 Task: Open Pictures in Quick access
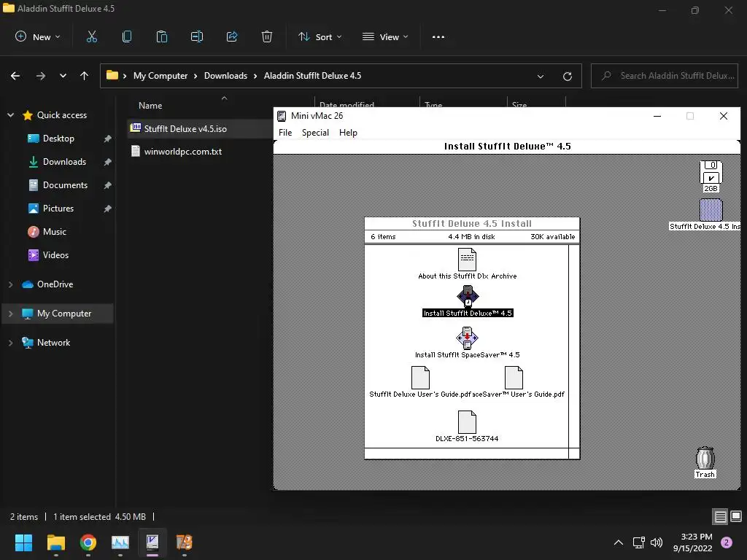pos(58,209)
